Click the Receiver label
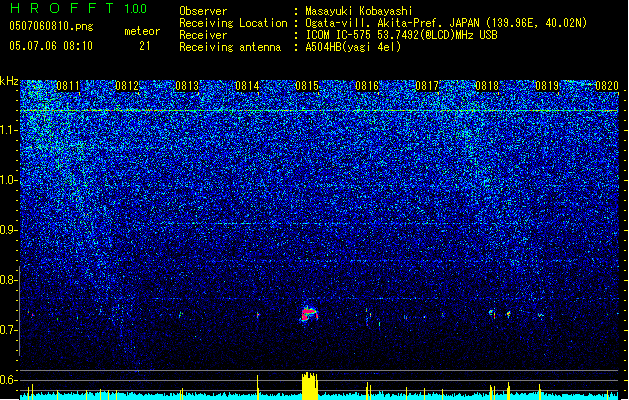The height and width of the screenshot is (400, 629). point(203,35)
